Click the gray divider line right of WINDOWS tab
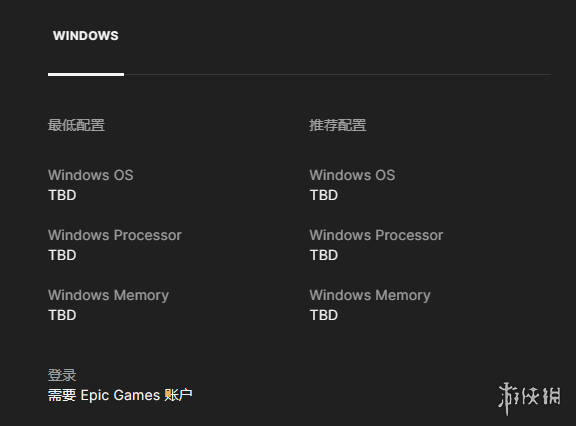This screenshot has height=426, width=576. point(338,75)
